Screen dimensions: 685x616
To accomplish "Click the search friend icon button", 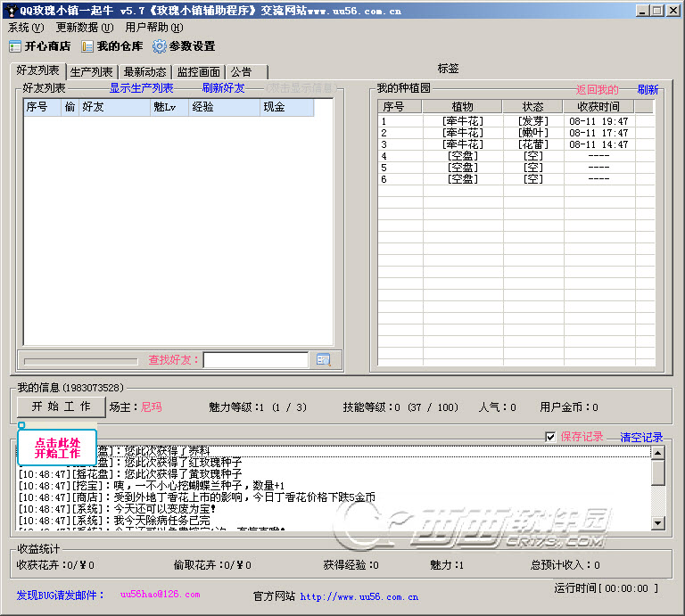I will (x=323, y=360).
